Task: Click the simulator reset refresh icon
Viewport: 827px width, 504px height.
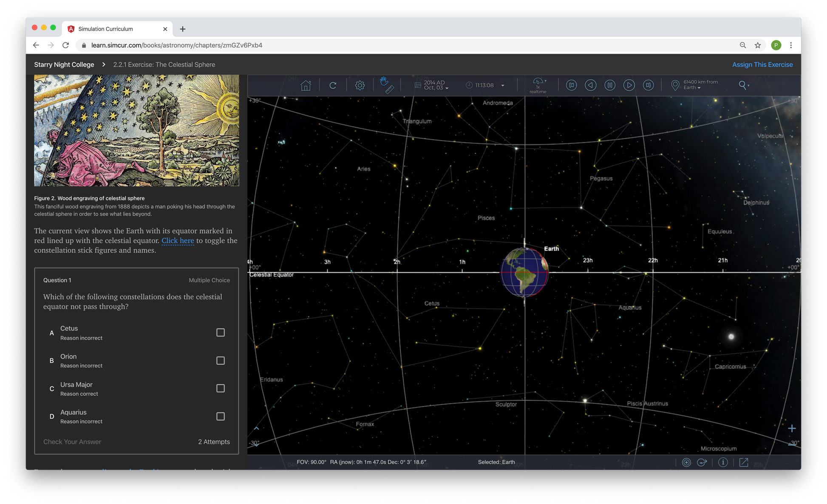Action: coord(333,85)
